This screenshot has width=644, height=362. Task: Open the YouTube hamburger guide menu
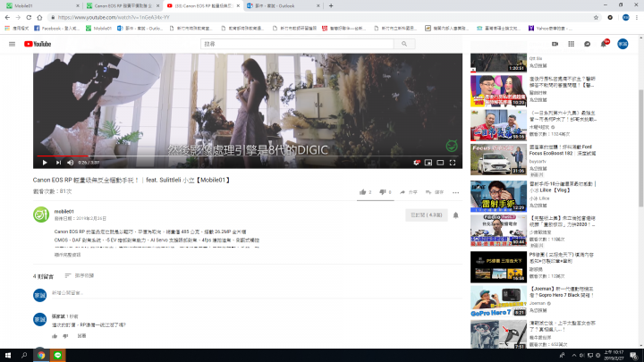(12, 44)
